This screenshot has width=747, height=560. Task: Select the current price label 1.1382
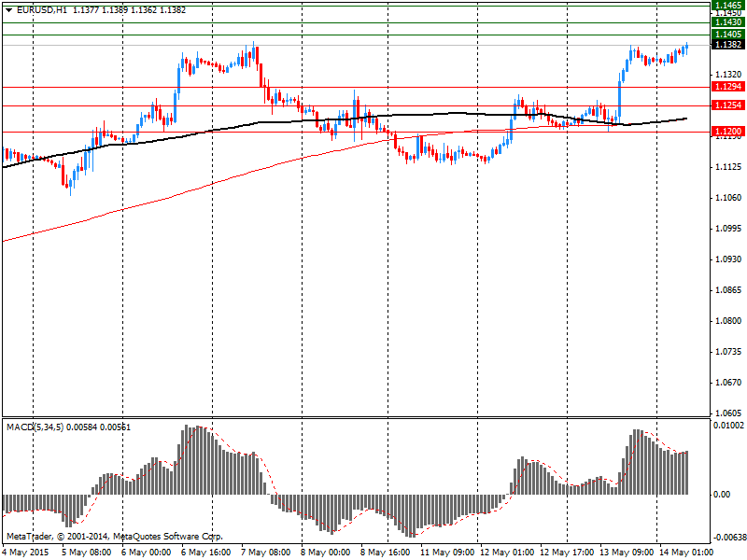(x=728, y=44)
